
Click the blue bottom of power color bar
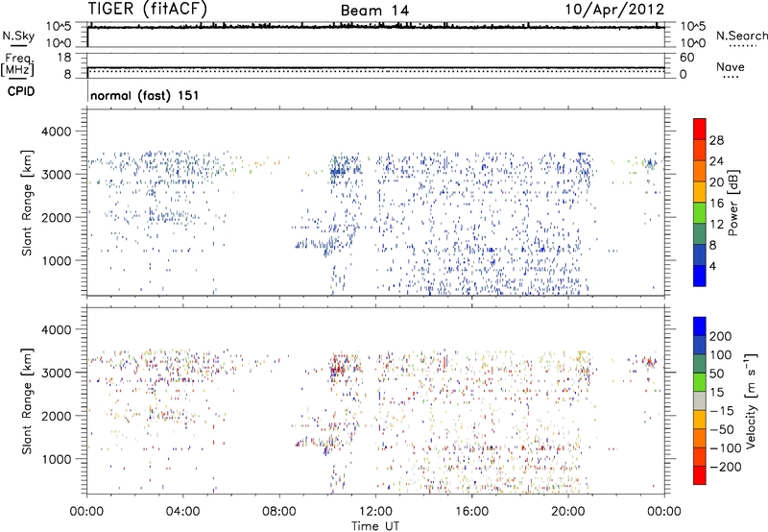coord(700,276)
